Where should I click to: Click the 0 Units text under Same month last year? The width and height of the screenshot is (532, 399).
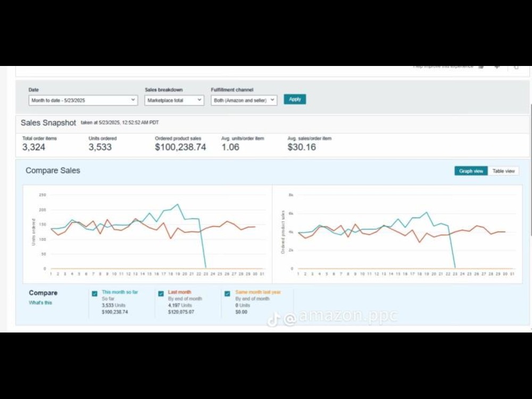pyautogui.click(x=243, y=305)
